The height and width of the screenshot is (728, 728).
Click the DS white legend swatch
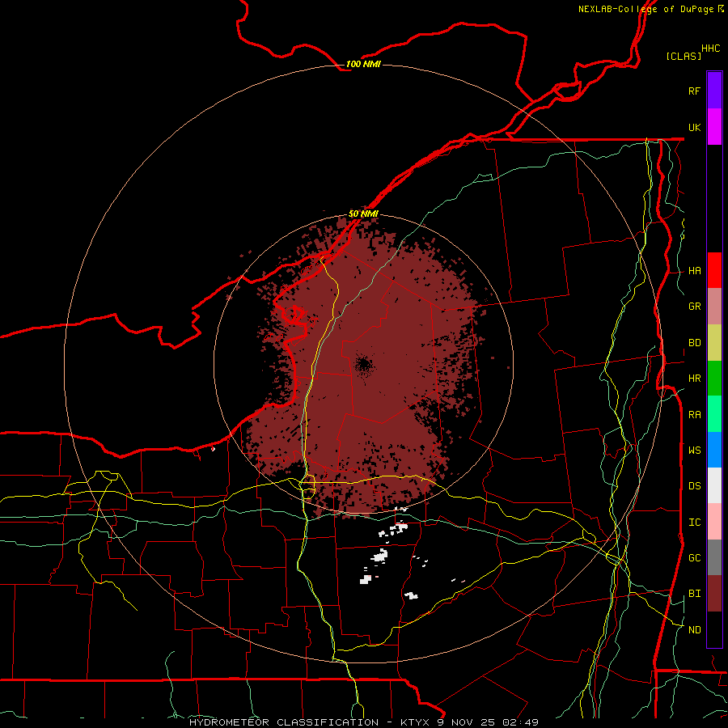click(714, 485)
